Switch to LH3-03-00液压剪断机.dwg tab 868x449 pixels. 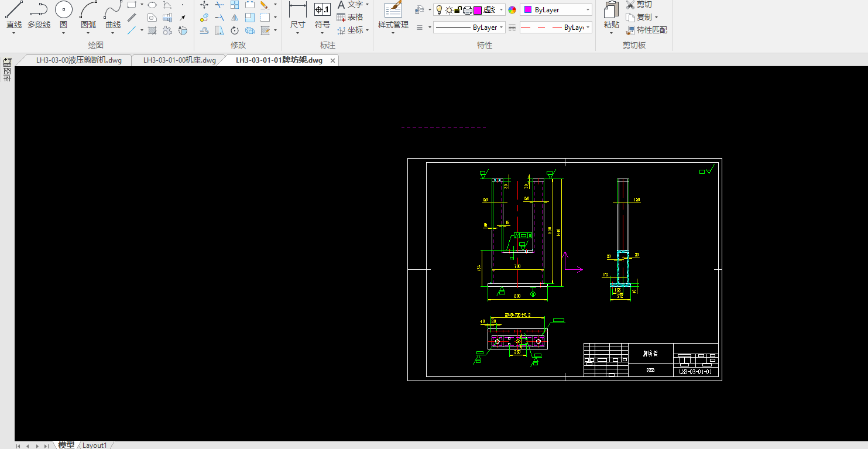(78, 60)
